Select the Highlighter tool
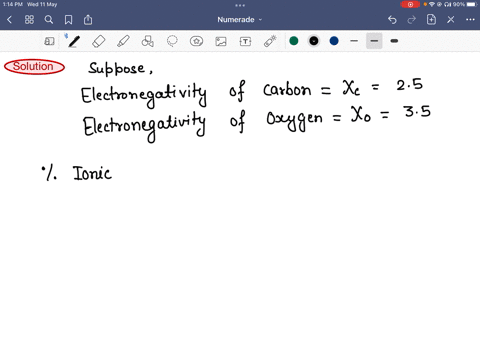The width and height of the screenshot is (480, 360). [x=123, y=41]
